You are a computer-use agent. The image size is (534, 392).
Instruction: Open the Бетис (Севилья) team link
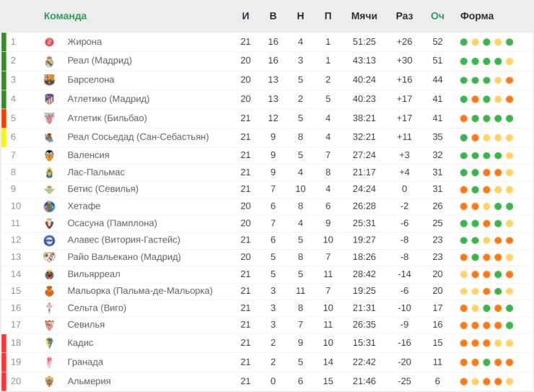click(x=103, y=189)
